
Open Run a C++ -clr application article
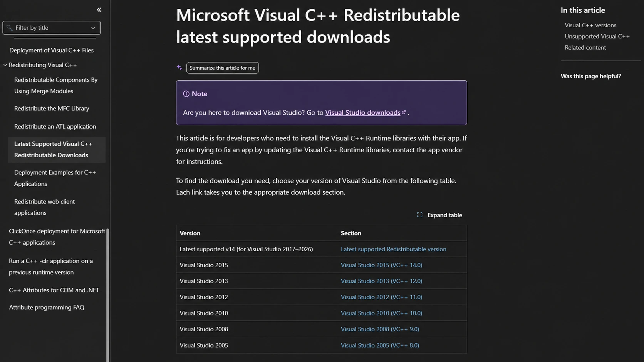click(51, 267)
